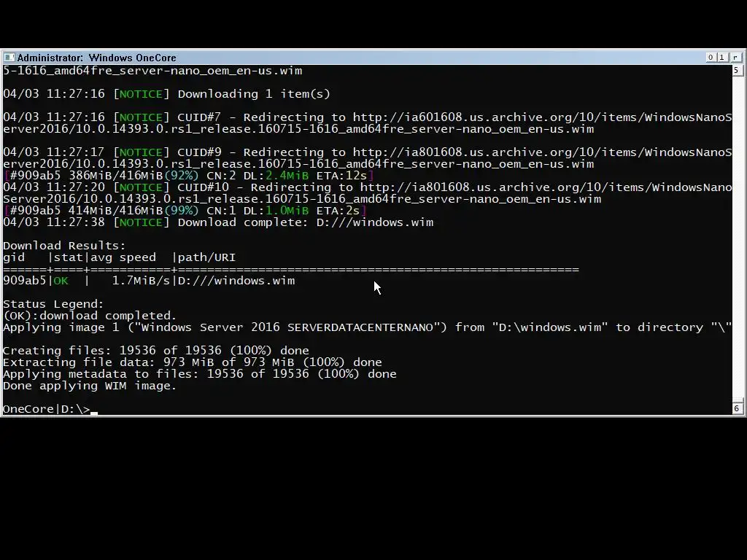Click the 'CUID#10' redirect notice
This screenshot has height=560, width=747.
(x=368, y=192)
